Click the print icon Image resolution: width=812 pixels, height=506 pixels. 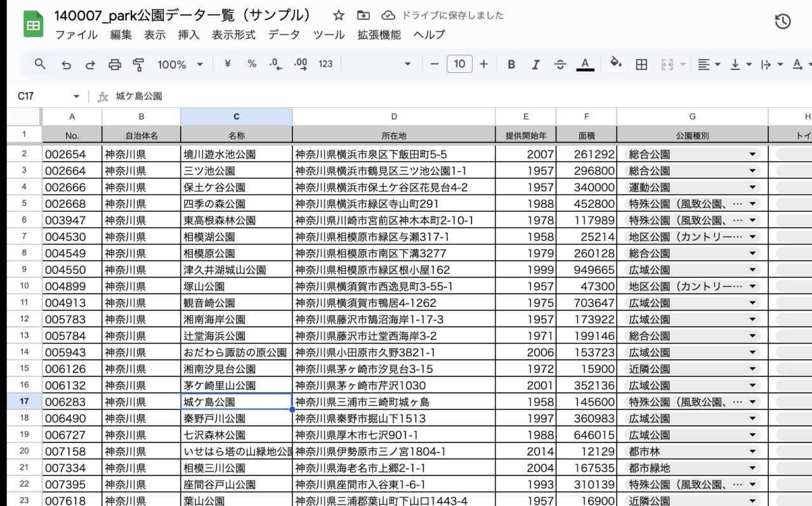(x=114, y=64)
